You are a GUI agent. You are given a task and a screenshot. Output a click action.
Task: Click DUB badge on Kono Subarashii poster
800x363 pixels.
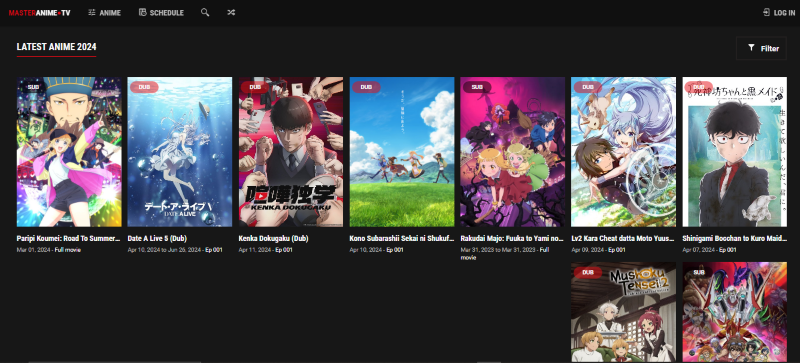pos(366,87)
